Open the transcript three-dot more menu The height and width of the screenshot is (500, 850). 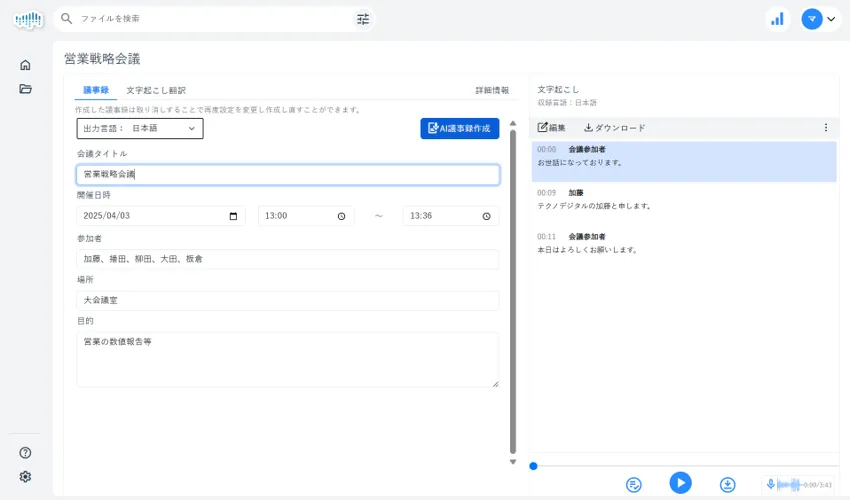point(826,127)
